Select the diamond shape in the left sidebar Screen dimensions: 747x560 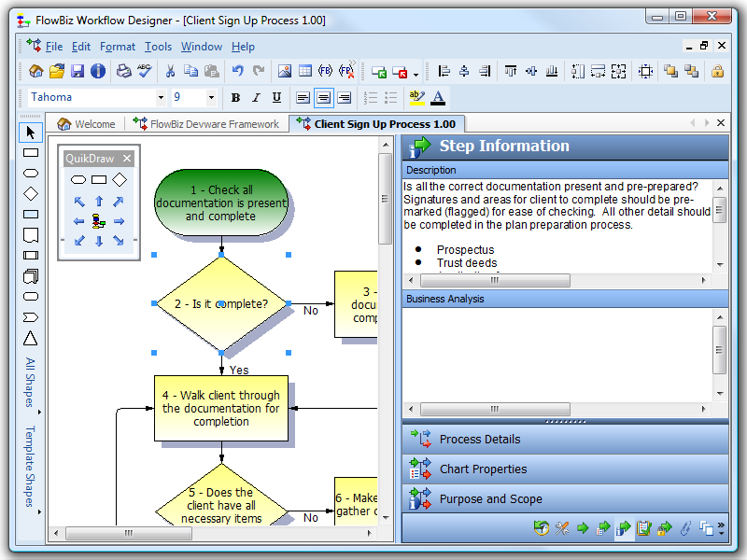coord(31,194)
